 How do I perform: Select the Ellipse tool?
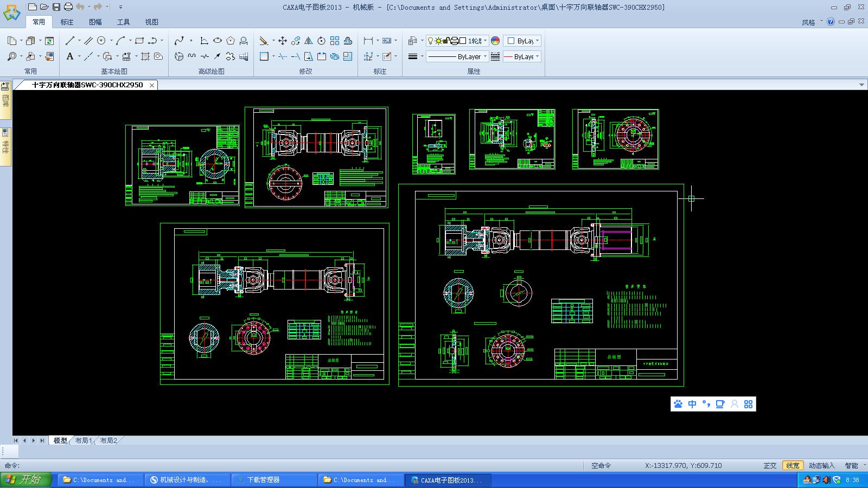point(218,41)
